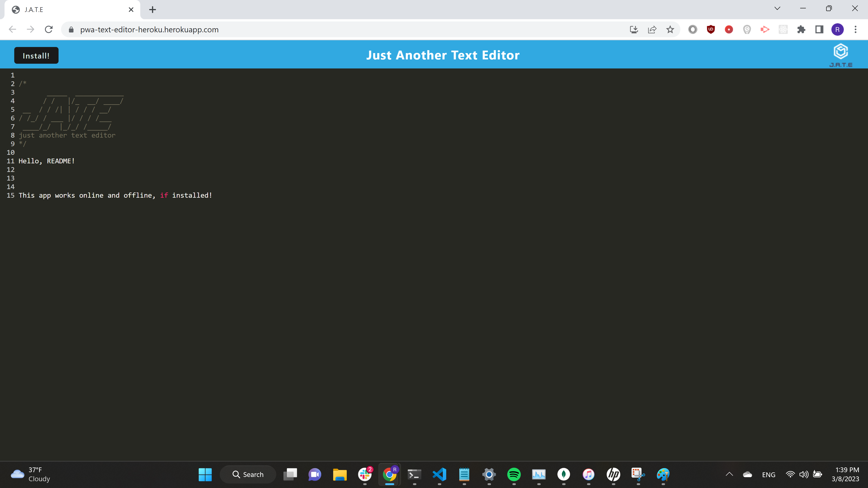This screenshot has height=488, width=868.
Task: Open the Chrome three-dot menu
Action: (856, 29)
